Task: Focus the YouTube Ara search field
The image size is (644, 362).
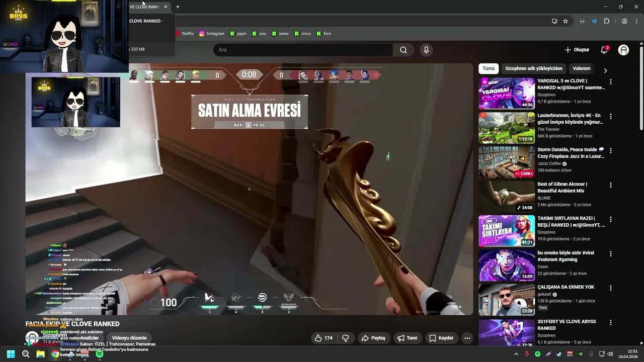Action: coord(303,50)
